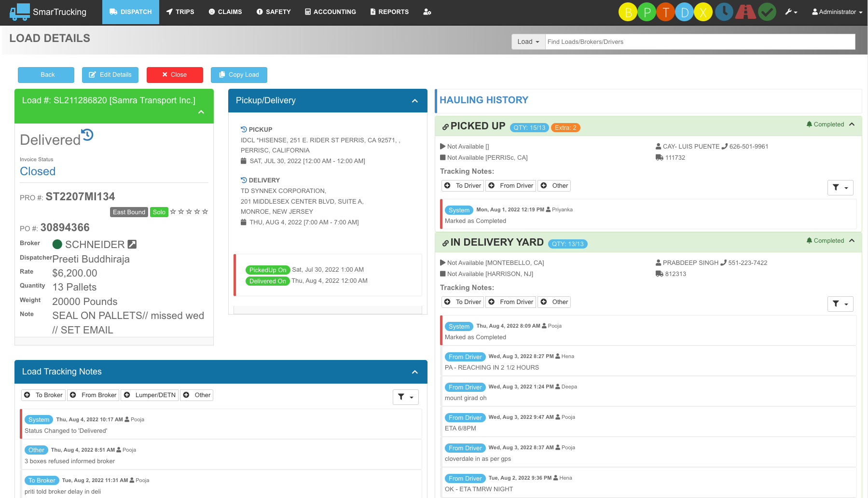Click the blue clock icon in header
868x498 pixels.
coord(724,12)
